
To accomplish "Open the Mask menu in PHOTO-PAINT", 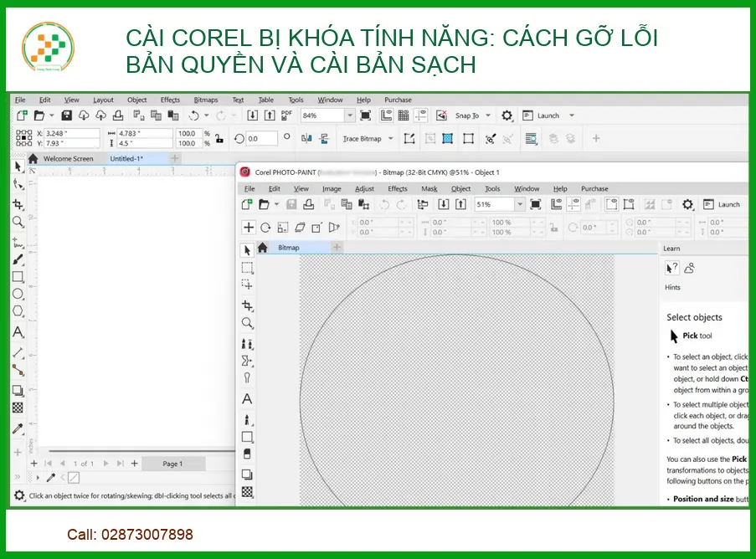I will [x=429, y=189].
